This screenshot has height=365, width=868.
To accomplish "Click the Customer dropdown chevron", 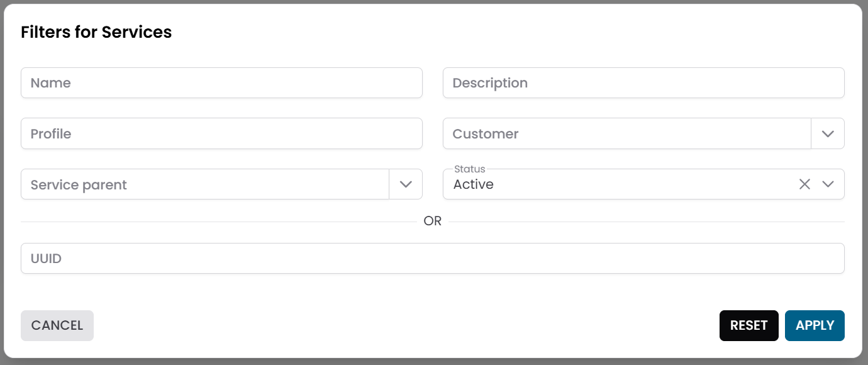I will click(829, 133).
